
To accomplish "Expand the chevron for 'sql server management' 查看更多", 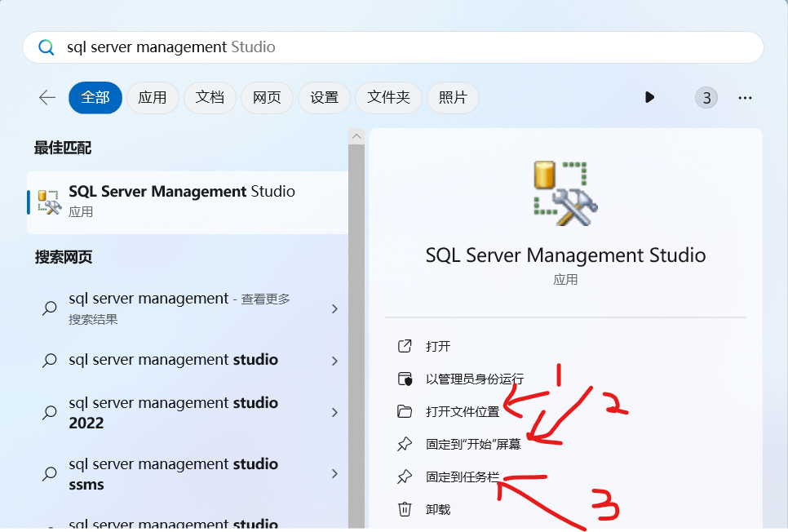I will click(334, 308).
